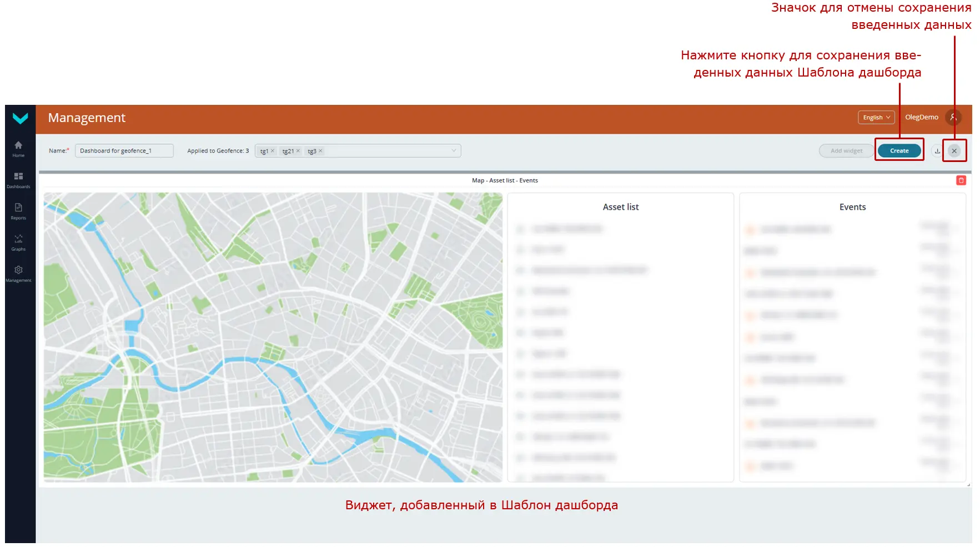The height and width of the screenshot is (547, 980).
Task: Open the Graphs section
Action: (x=18, y=242)
